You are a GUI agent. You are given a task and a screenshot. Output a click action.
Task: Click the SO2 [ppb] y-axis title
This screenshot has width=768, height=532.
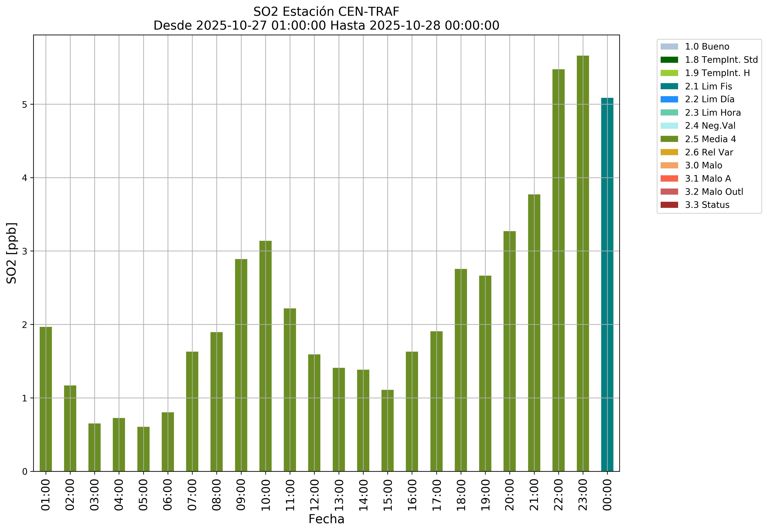12,253
